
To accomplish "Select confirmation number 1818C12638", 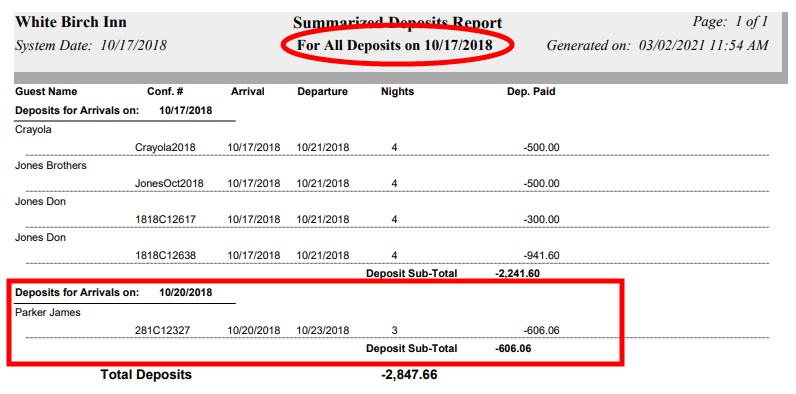I will coord(165,255).
